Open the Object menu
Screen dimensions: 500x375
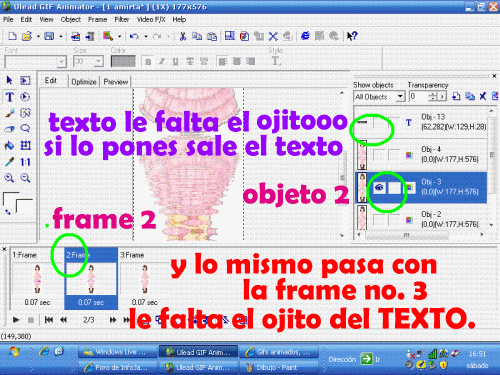point(71,19)
